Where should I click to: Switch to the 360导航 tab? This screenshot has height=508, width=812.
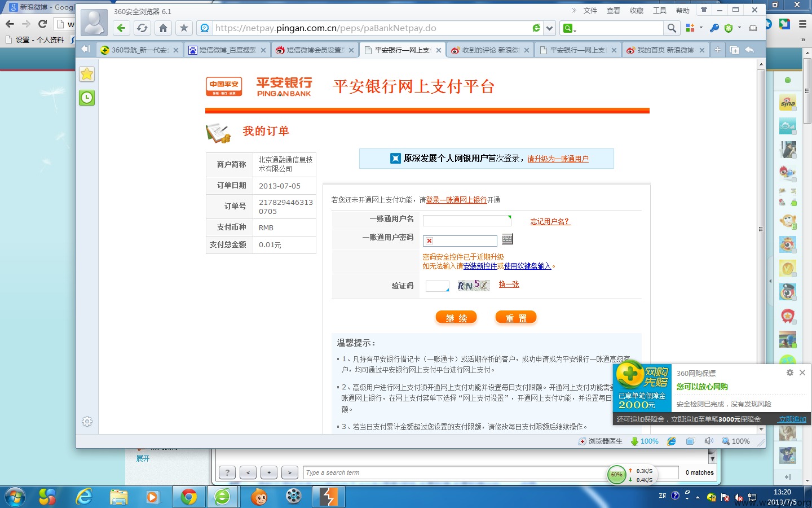point(139,50)
